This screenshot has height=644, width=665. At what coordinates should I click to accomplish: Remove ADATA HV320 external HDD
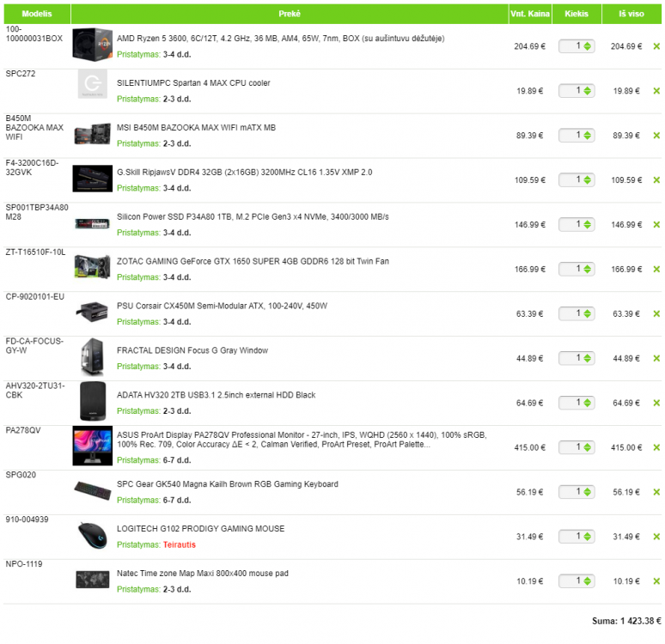(x=656, y=404)
